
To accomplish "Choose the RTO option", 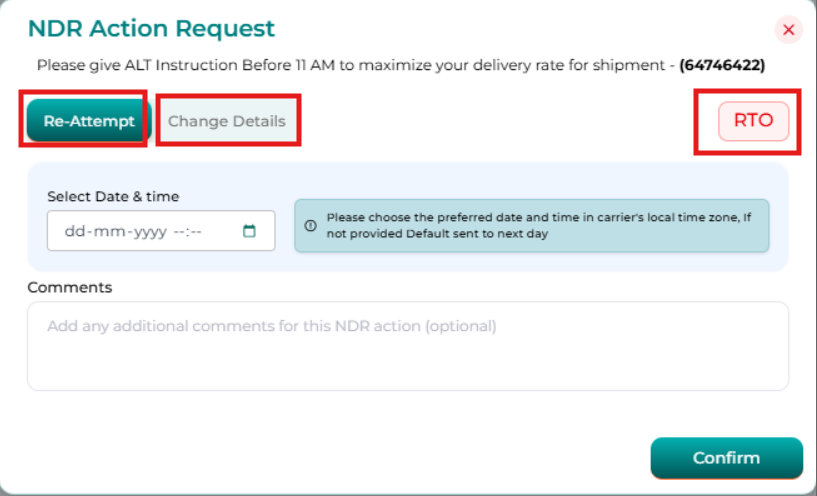I will (753, 121).
